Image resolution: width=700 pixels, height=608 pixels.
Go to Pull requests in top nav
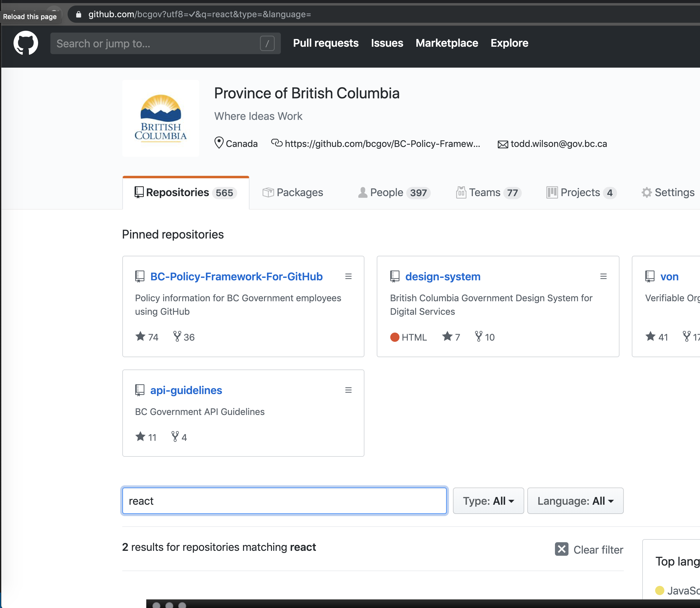pos(326,43)
